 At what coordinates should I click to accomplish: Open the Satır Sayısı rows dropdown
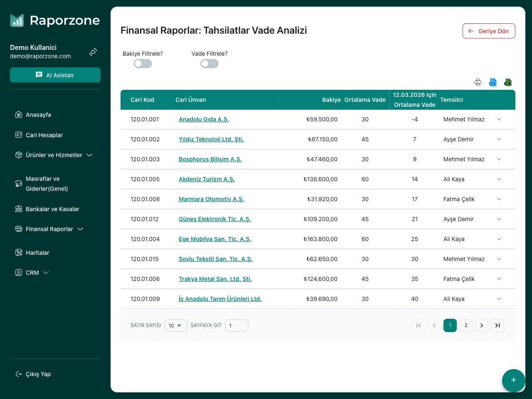175,325
